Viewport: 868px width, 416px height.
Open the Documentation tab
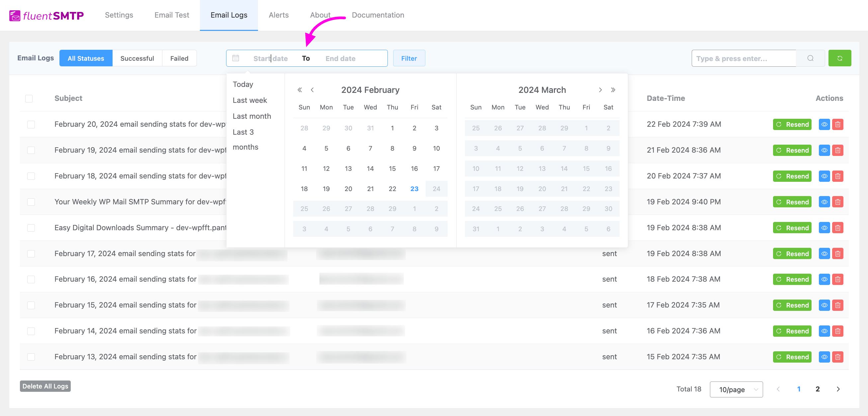(378, 15)
